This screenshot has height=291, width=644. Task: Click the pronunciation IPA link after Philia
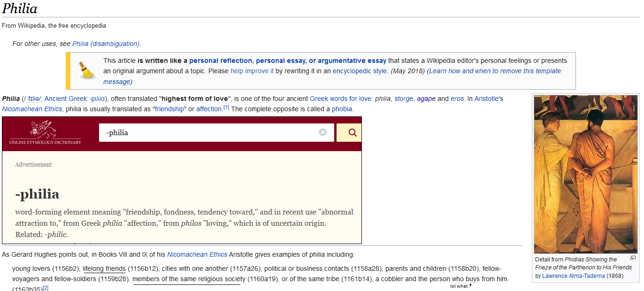(32, 99)
